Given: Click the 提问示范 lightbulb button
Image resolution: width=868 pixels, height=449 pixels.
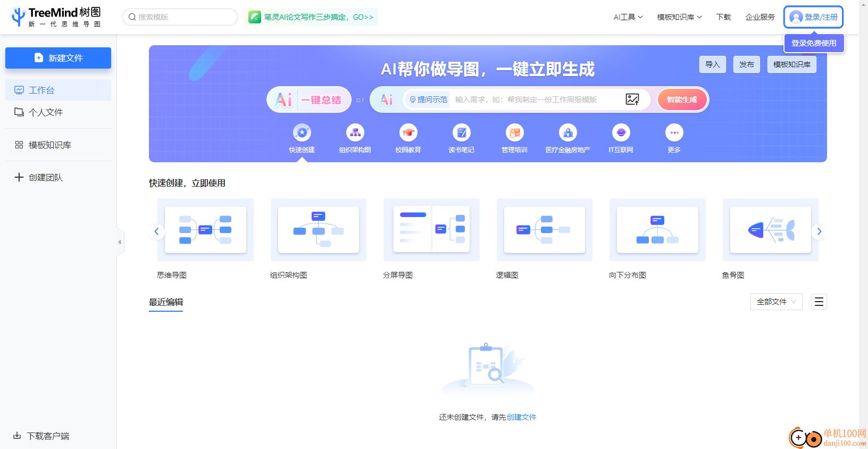Looking at the screenshot, I should pos(428,99).
